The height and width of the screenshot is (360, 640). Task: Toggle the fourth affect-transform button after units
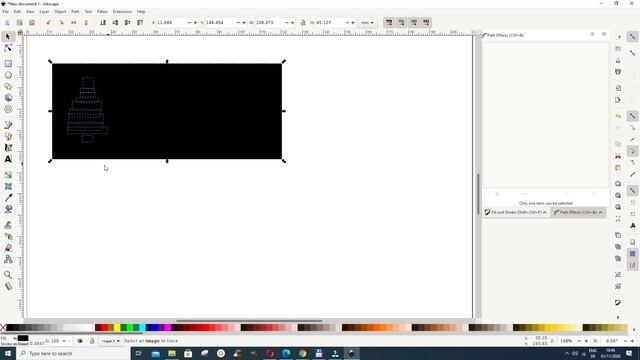click(x=426, y=22)
